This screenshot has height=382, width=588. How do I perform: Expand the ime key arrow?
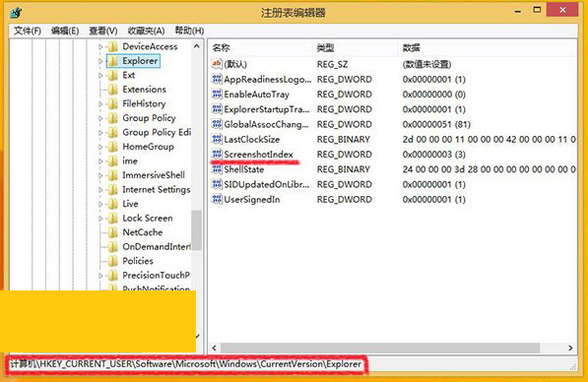pos(100,161)
